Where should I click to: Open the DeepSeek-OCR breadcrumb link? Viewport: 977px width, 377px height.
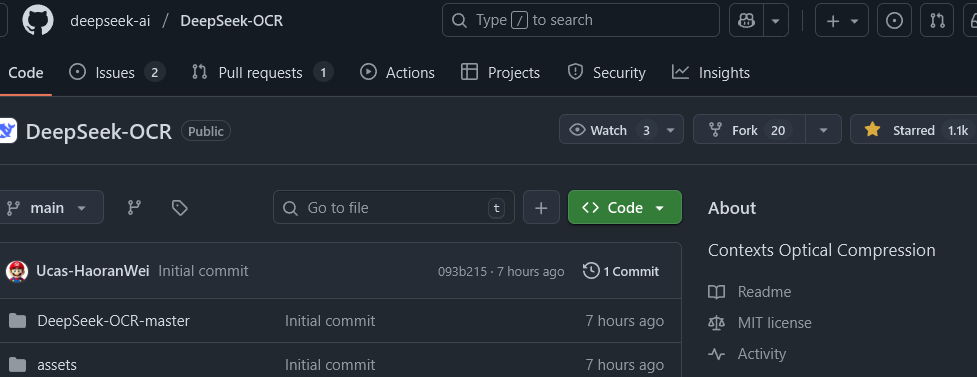pyautogui.click(x=232, y=21)
